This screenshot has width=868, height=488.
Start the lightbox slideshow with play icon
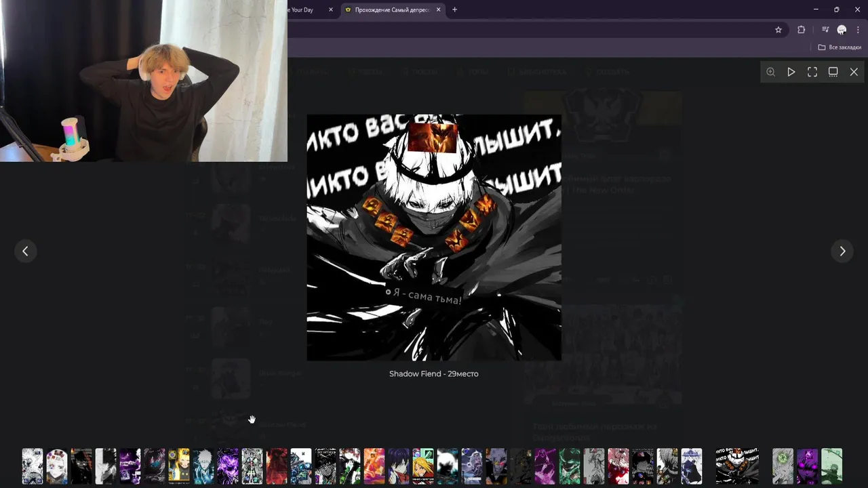click(x=791, y=72)
